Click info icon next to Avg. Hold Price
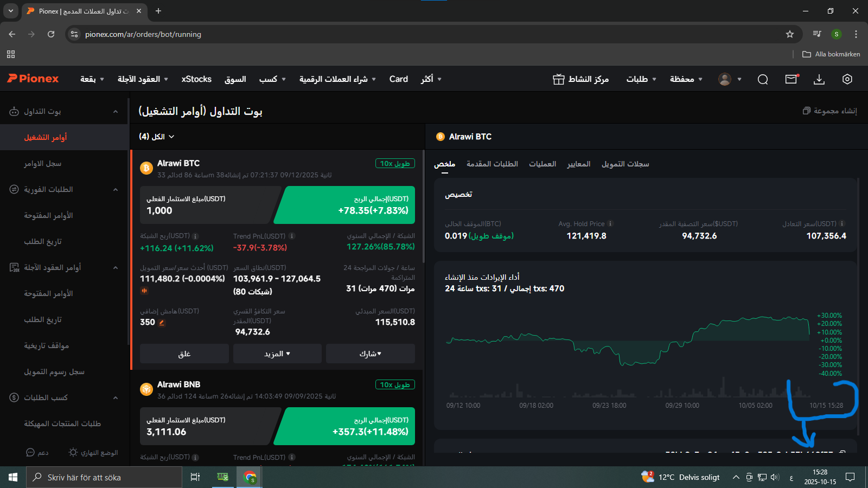 tap(610, 223)
